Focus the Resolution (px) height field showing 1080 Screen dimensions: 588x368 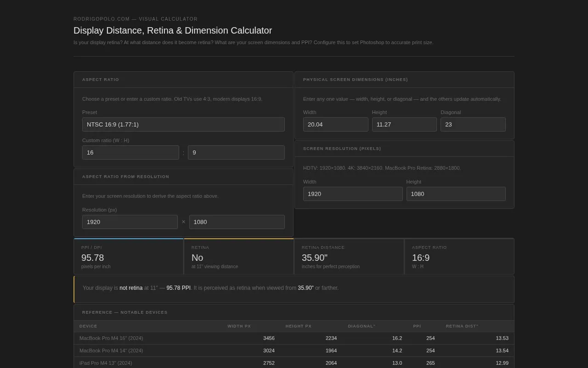point(237,222)
